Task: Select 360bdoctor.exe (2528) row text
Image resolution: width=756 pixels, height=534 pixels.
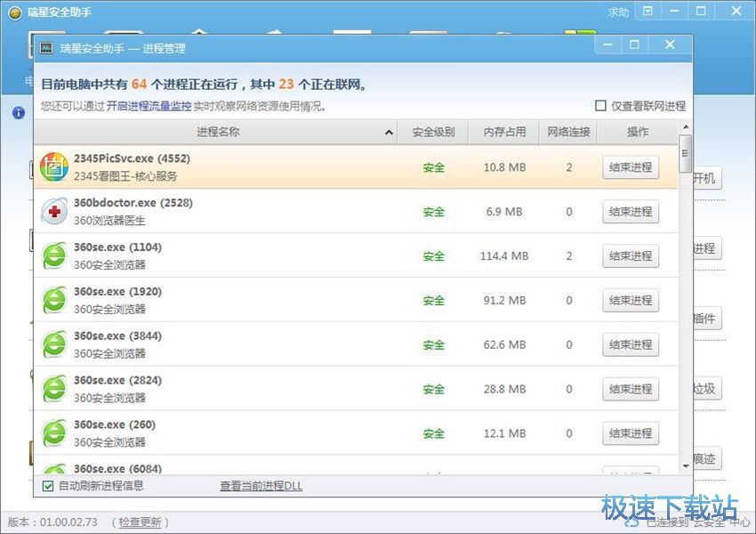Action: pyautogui.click(x=133, y=203)
